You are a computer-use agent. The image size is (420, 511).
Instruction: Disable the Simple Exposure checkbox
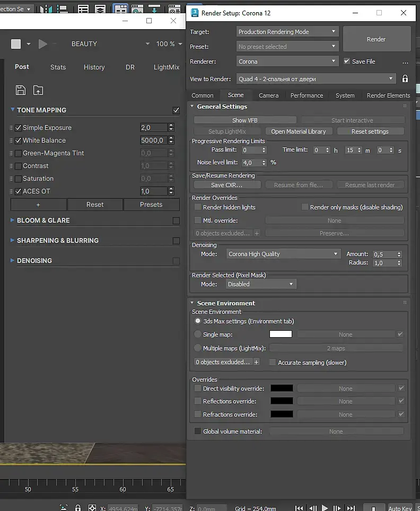coord(18,128)
